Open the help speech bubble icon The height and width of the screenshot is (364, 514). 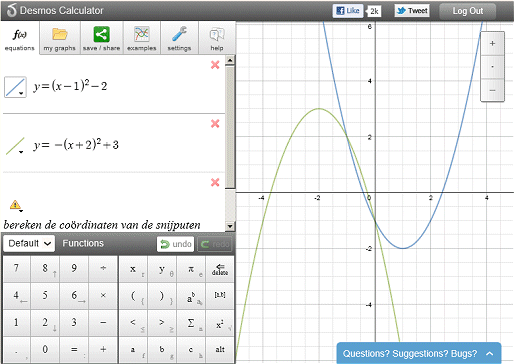coord(217,35)
